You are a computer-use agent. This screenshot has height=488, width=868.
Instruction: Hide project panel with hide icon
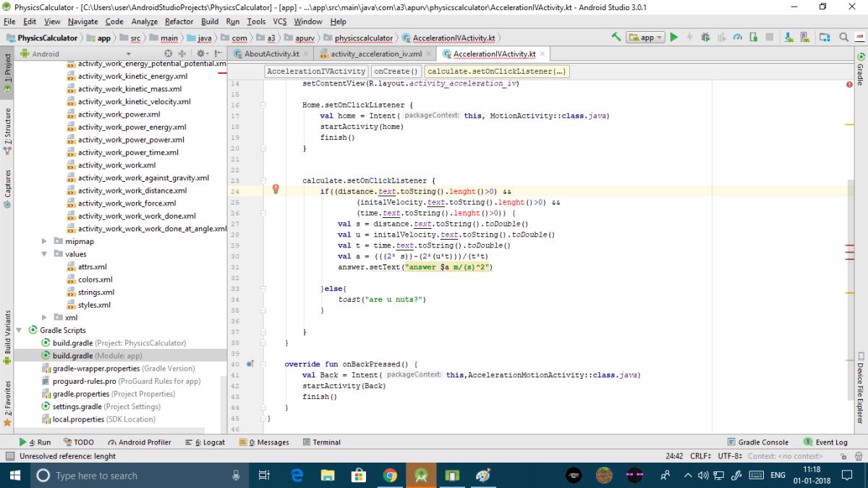pos(217,54)
